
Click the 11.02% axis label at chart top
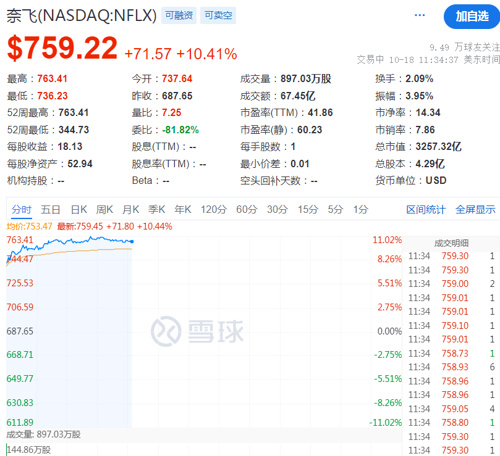[x=387, y=240]
